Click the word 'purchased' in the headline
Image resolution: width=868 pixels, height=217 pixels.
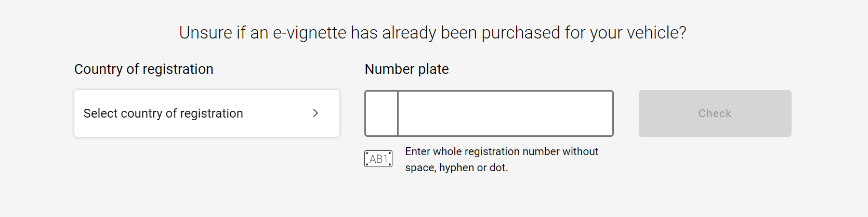point(521,33)
